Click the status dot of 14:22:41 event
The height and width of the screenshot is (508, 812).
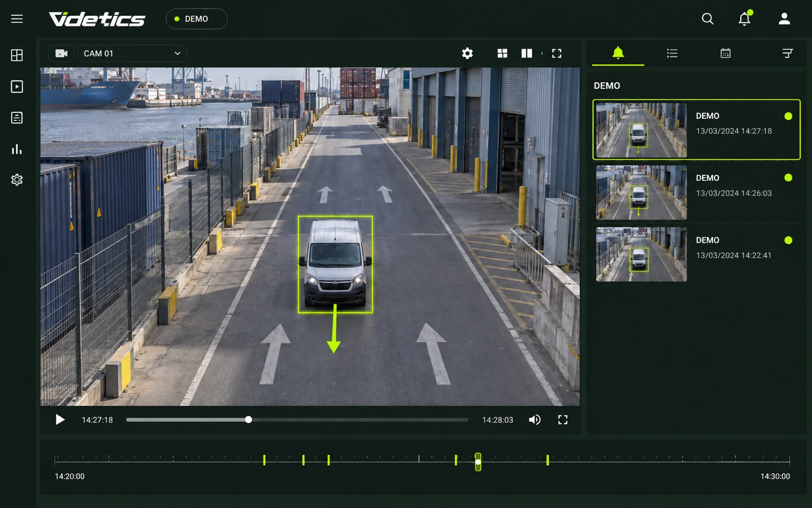[x=788, y=240]
